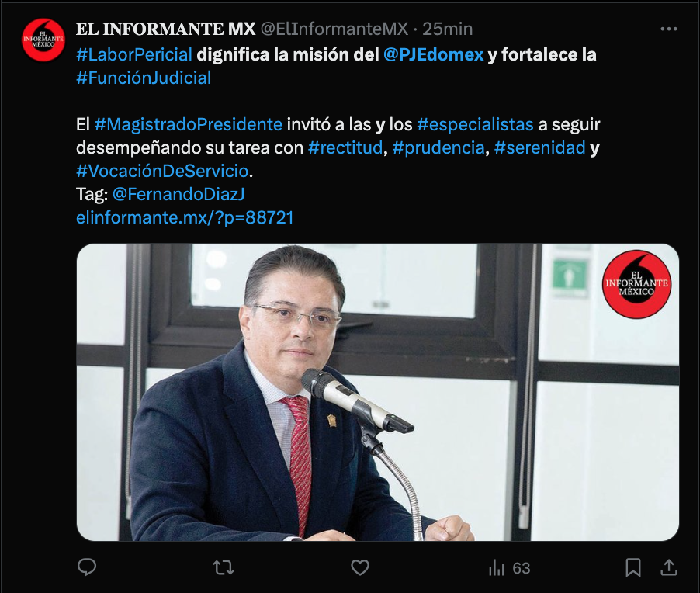The width and height of the screenshot is (700, 593).
Task: Open the #VocaciónDeServicio hashtag
Action: click(162, 171)
